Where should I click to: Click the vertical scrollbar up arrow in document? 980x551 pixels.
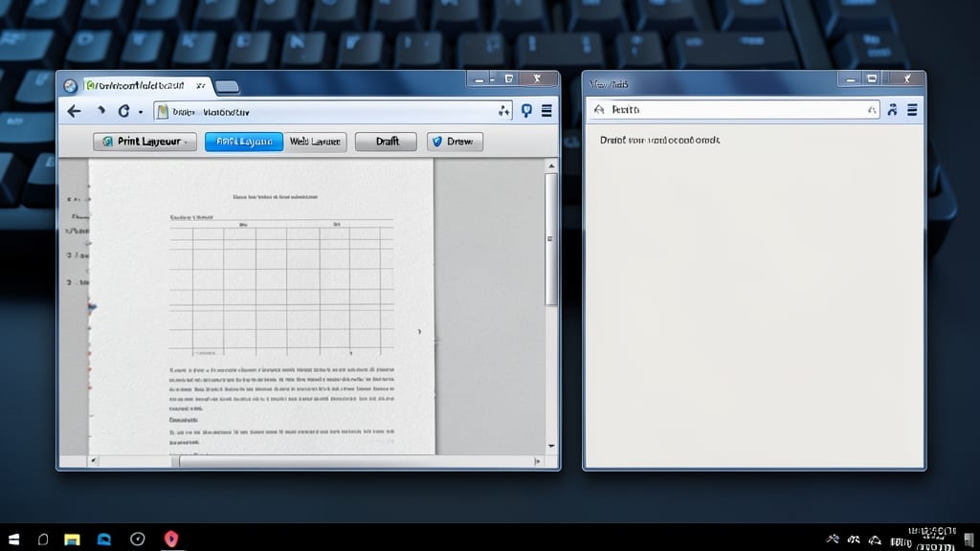[551, 166]
